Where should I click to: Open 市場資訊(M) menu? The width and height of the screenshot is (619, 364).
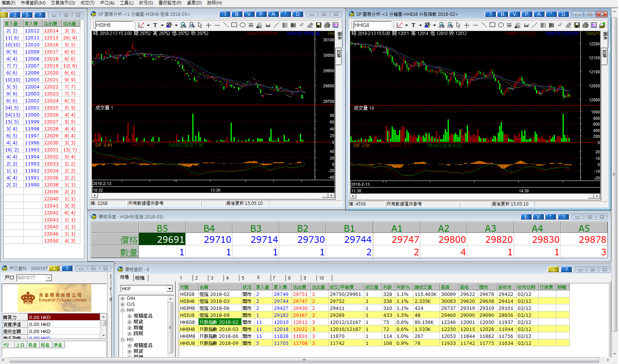(33, 3)
